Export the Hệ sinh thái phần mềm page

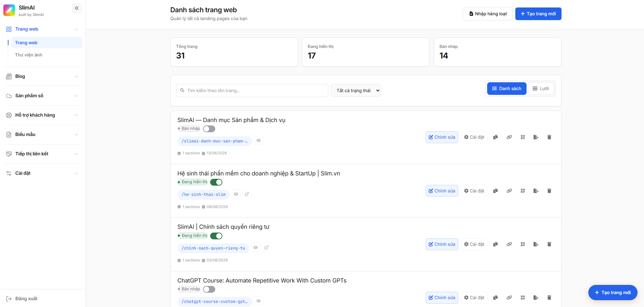coord(536,191)
